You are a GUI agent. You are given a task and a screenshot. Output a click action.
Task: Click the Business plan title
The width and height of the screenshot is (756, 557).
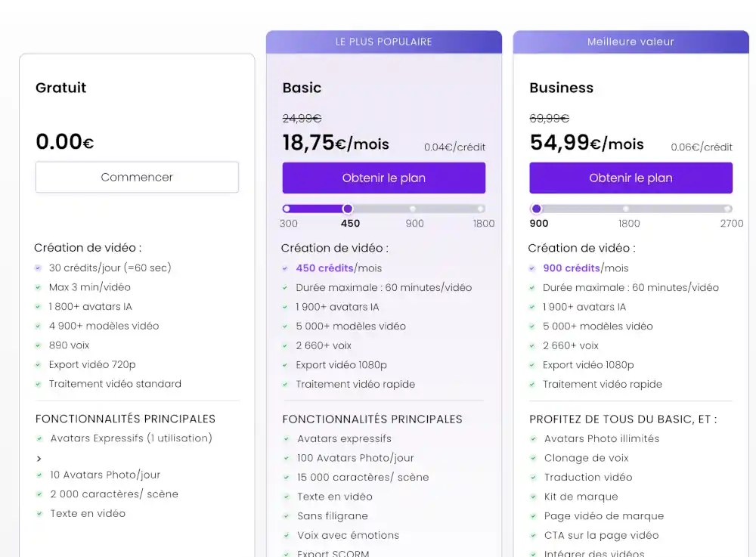[561, 88]
